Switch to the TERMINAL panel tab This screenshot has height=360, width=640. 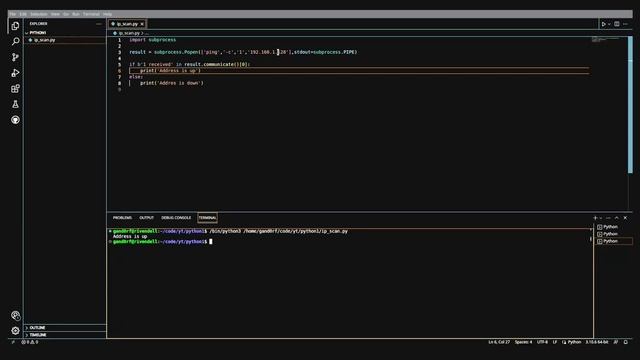click(207, 218)
